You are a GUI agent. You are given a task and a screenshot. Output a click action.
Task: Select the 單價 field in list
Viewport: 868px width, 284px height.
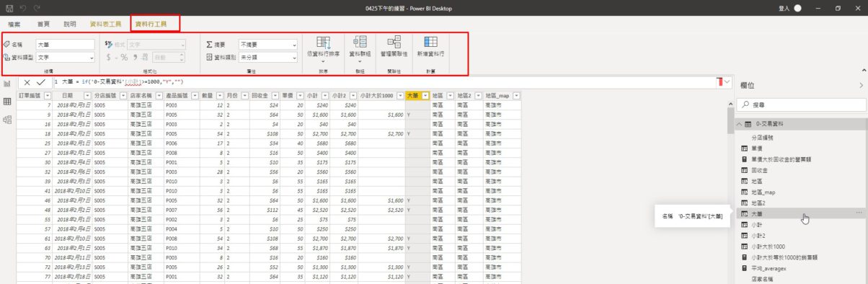click(757, 148)
